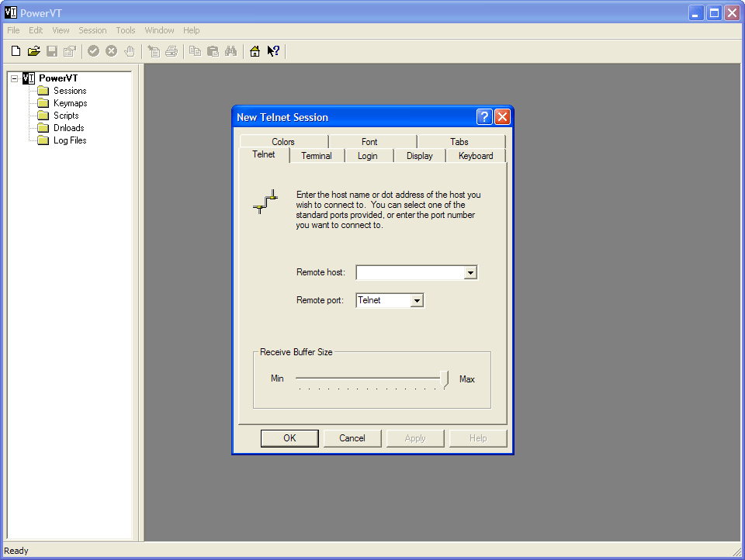Open the Remote host dropdown
745x560 pixels.
point(471,272)
